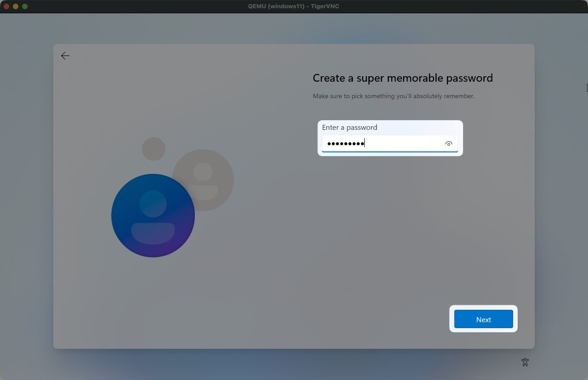This screenshot has height=380, width=588.
Task: Show password with the eye icon
Action: pos(449,144)
